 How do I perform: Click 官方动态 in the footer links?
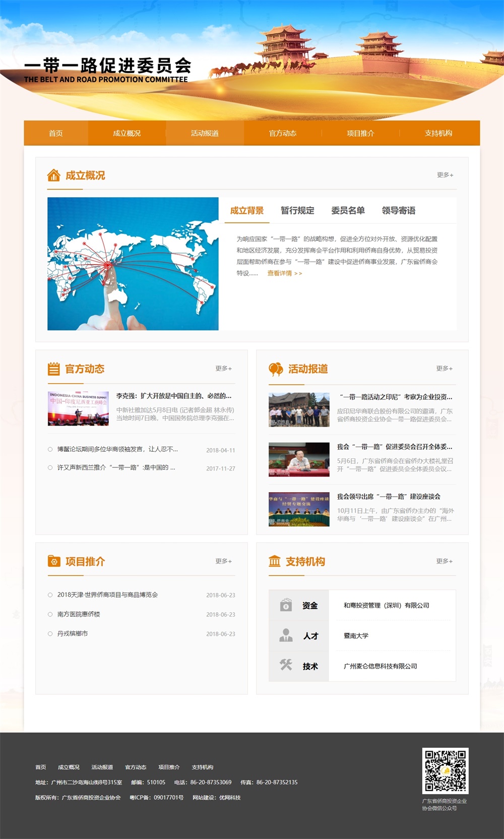point(136,767)
